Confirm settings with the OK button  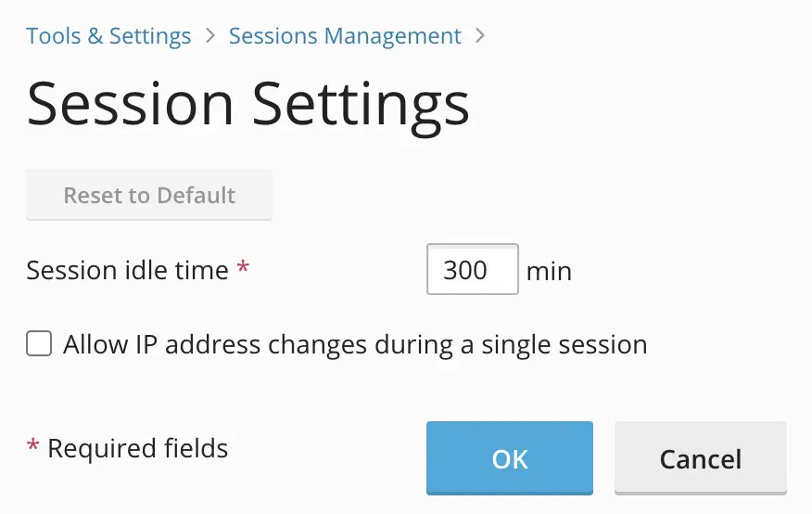coord(509,458)
